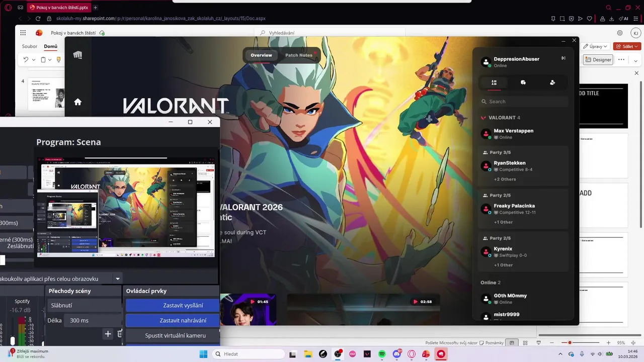
Task: Switch to the Overview tab
Action: pyautogui.click(x=261, y=55)
